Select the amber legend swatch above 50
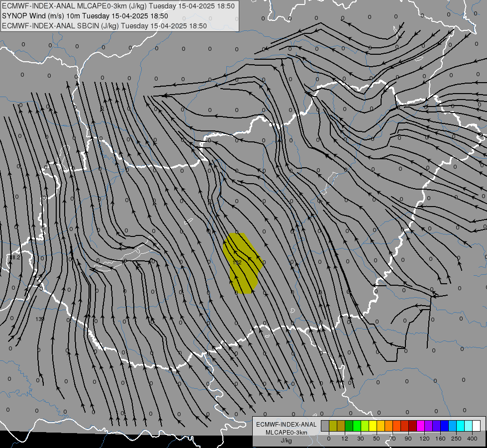 pos(381,426)
